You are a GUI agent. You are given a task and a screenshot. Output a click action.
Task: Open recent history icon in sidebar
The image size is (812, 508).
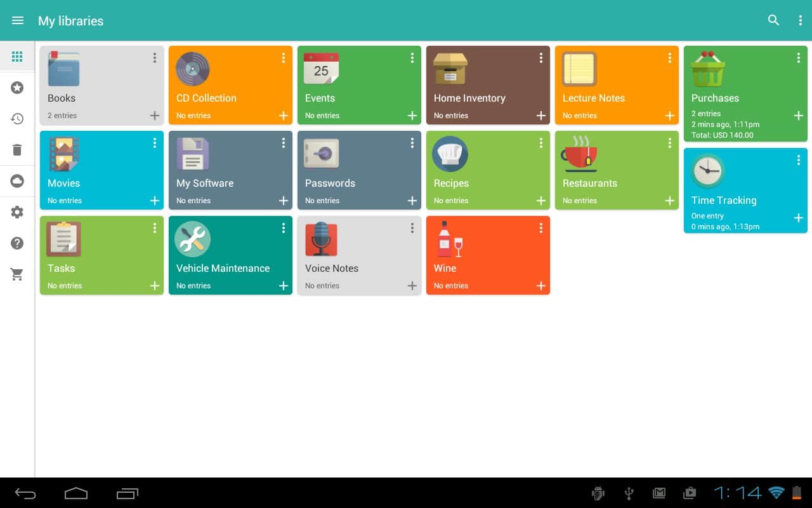[17, 119]
